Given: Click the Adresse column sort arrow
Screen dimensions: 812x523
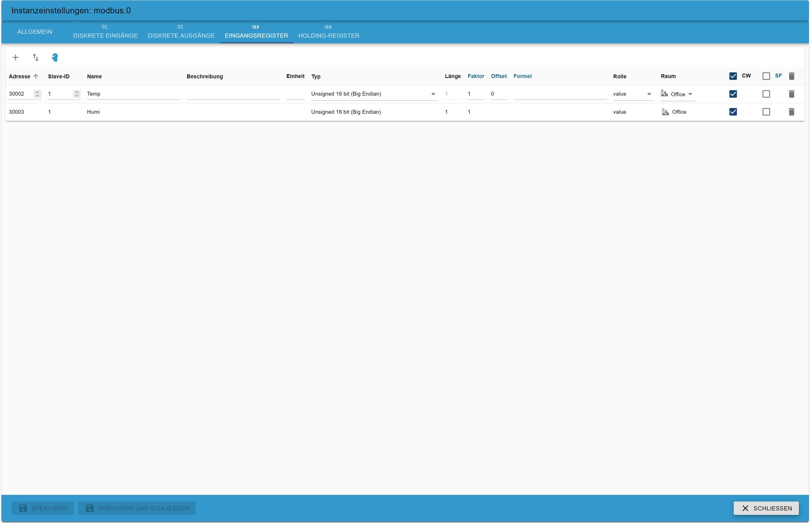Looking at the screenshot, I should [x=36, y=76].
